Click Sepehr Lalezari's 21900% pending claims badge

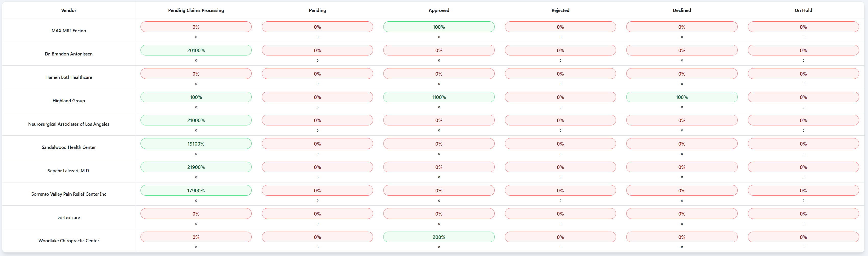pos(195,167)
